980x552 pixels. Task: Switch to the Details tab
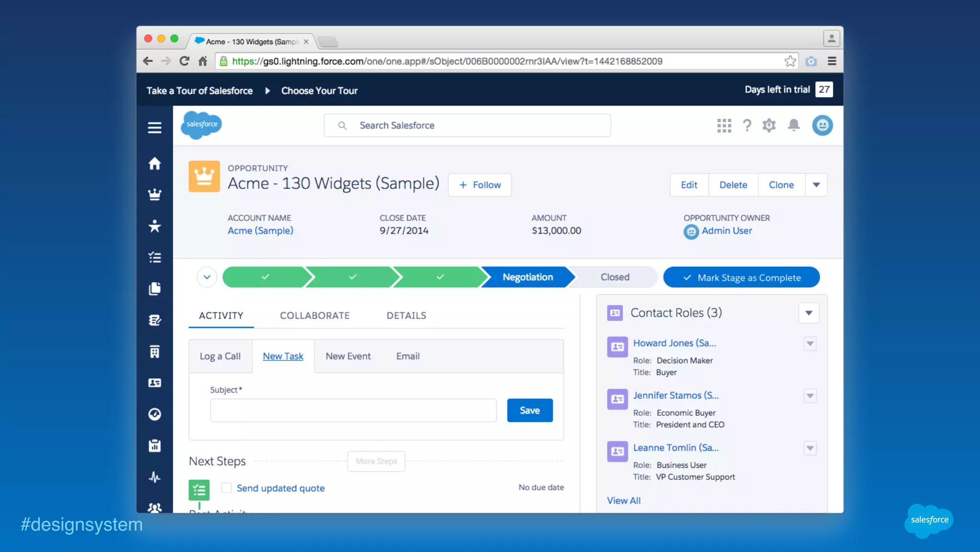pyautogui.click(x=406, y=315)
